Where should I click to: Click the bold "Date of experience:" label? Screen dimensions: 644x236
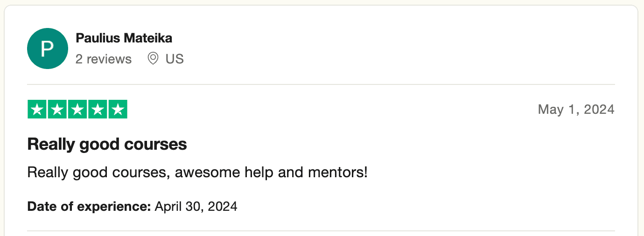(89, 206)
